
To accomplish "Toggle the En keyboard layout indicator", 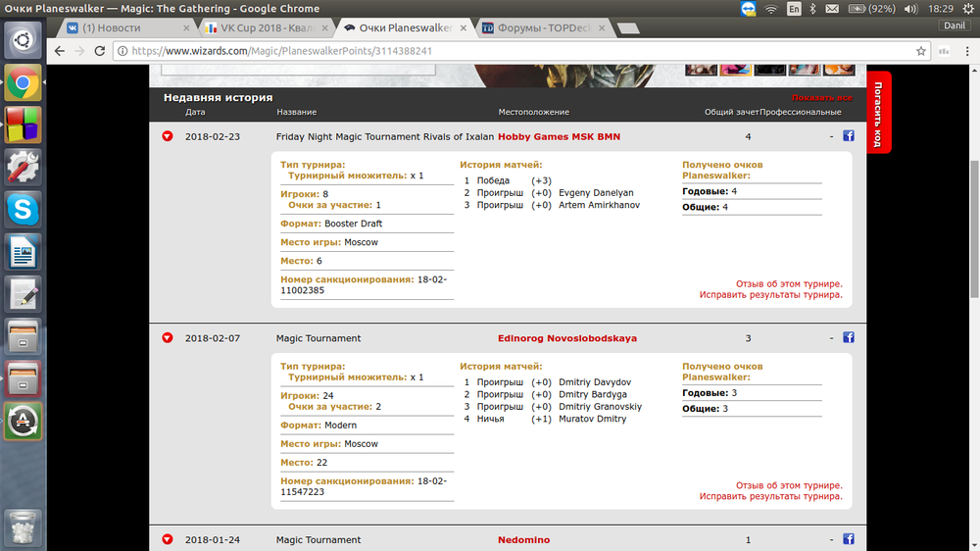I will 794,9.
